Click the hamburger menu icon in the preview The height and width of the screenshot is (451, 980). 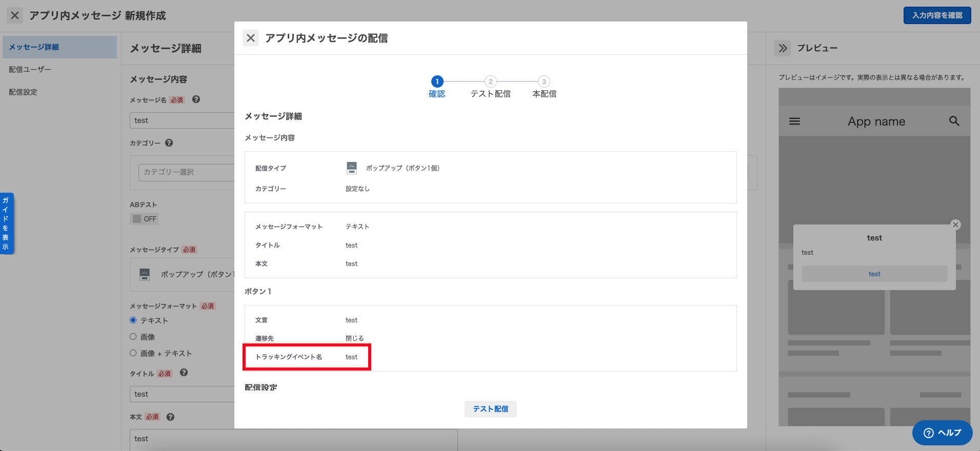(794, 121)
